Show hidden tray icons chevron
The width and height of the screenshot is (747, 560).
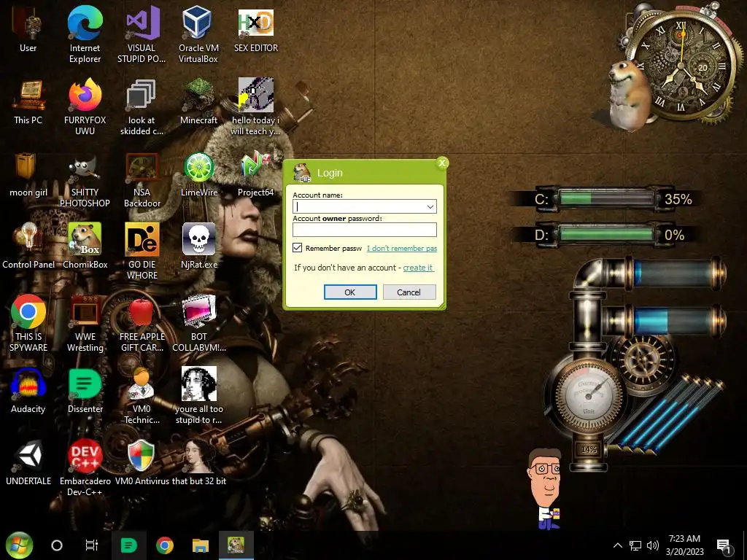click(617, 545)
